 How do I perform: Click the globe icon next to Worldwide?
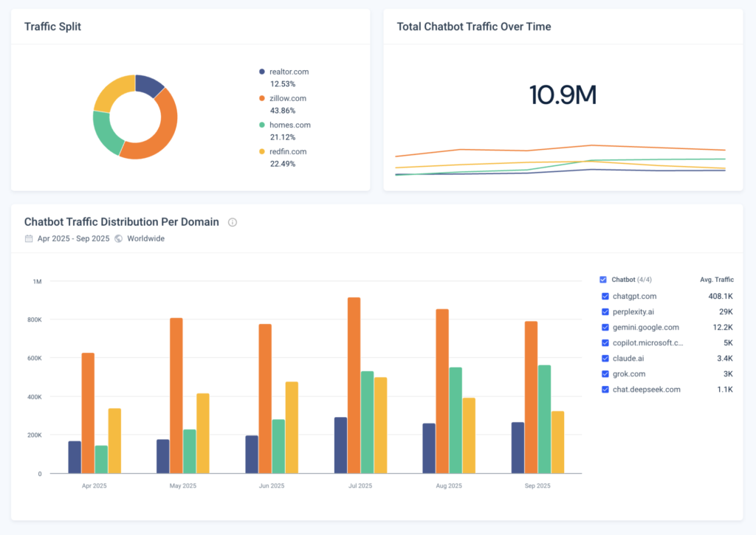pyautogui.click(x=118, y=238)
